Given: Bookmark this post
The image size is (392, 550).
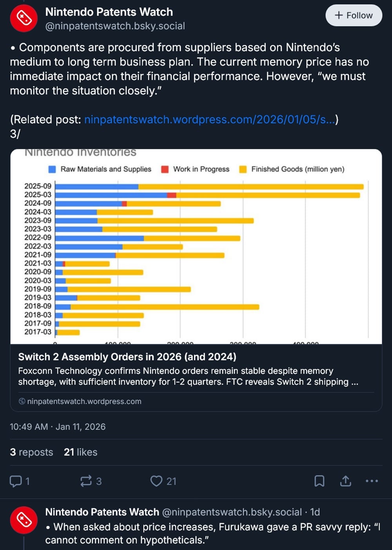Looking at the screenshot, I should pos(319,481).
